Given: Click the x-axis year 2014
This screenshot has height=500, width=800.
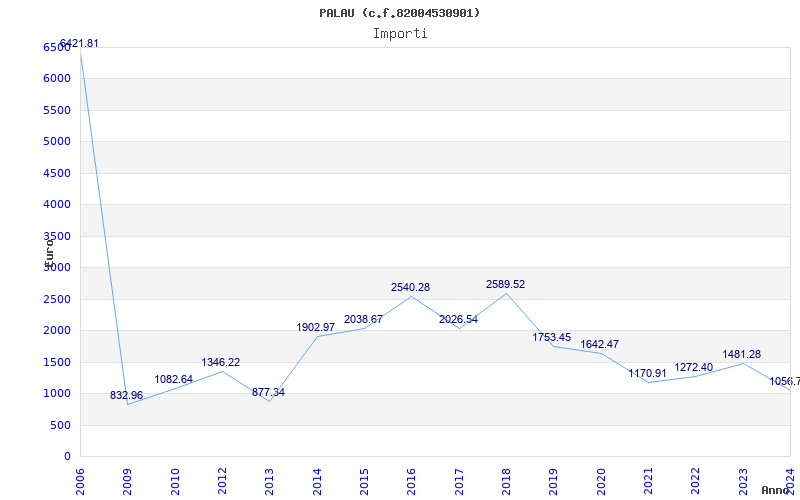Looking at the screenshot, I should [x=317, y=482].
